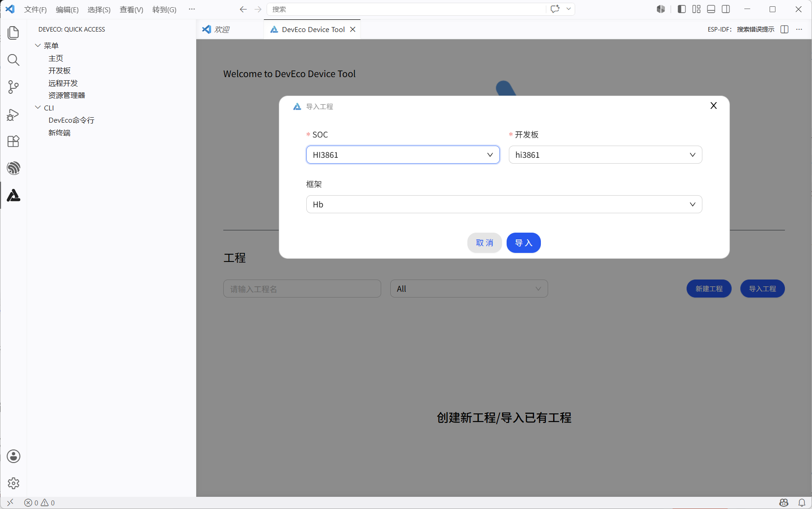Click the 导入工程 button
This screenshot has width=812, height=509.
(762, 289)
